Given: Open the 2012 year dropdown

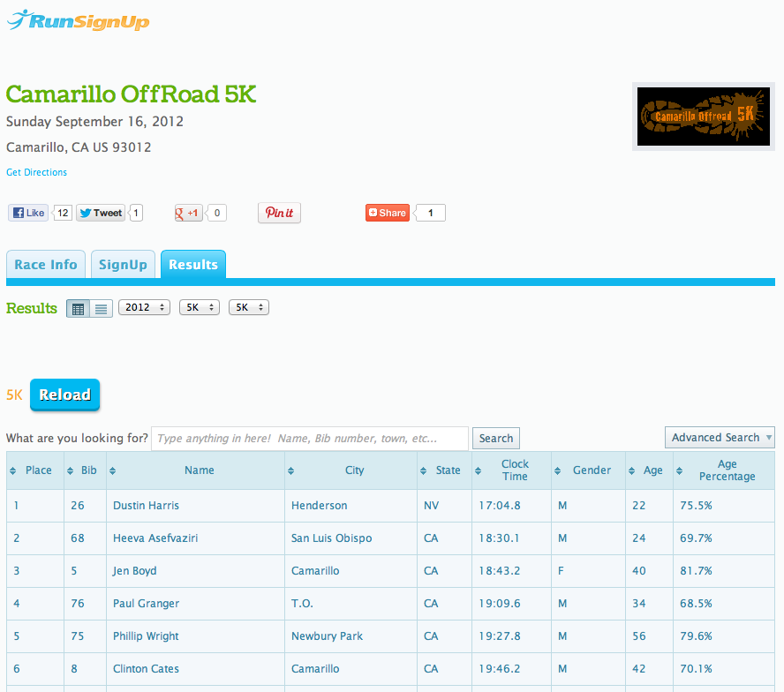Looking at the screenshot, I should (x=144, y=308).
